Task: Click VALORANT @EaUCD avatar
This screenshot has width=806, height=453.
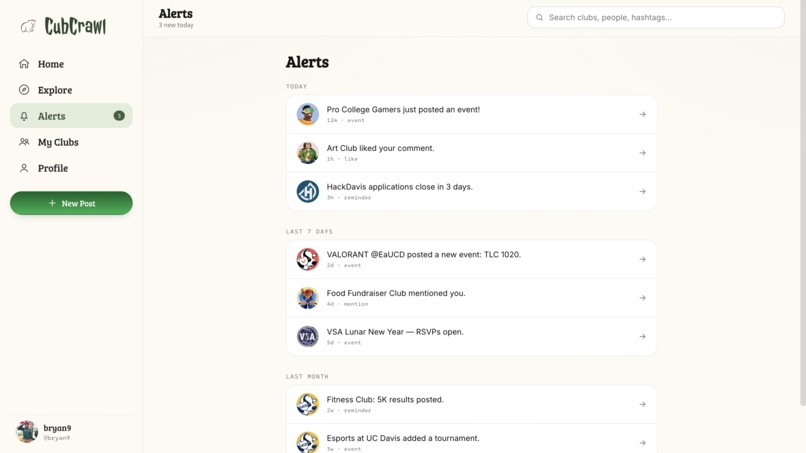Action: pos(307,259)
